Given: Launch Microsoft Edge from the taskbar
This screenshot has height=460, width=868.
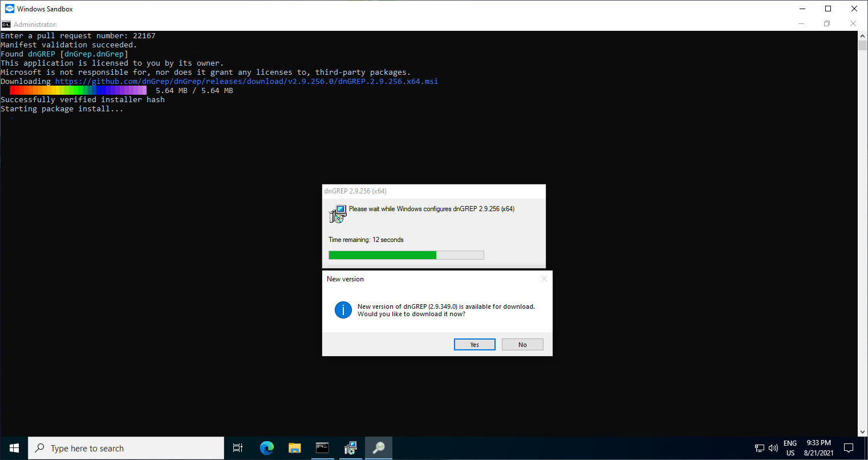Looking at the screenshot, I should tap(266, 448).
